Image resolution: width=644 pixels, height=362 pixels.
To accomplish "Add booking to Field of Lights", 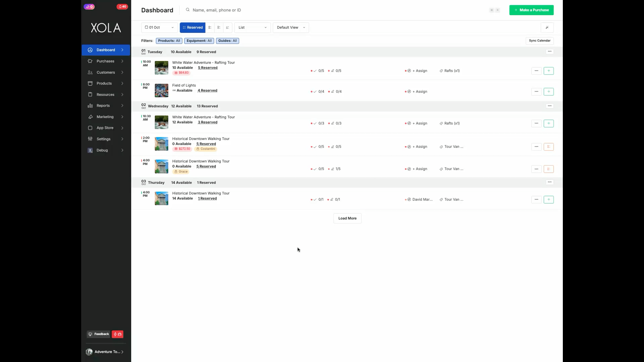I will [x=549, y=92].
